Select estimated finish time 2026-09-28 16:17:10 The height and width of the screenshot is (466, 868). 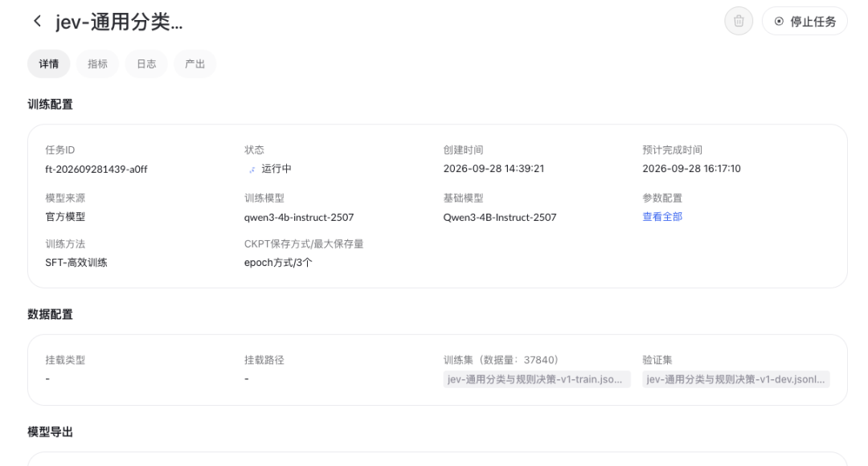coord(691,169)
